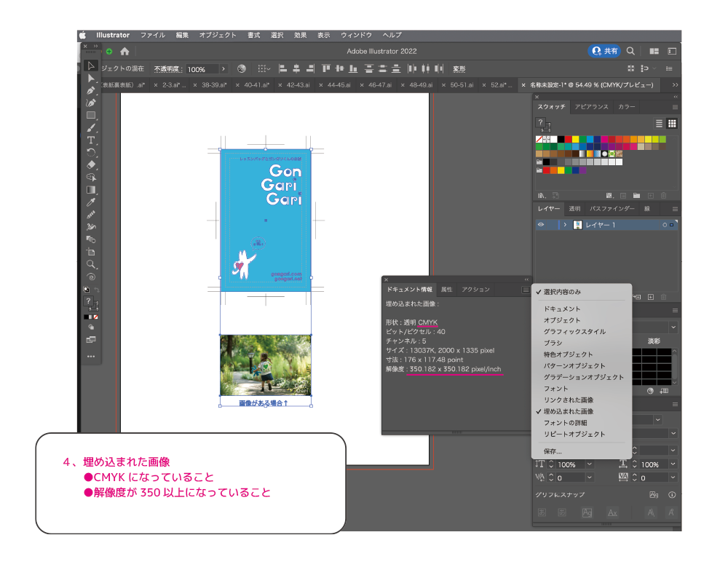This screenshot has height=583, width=728.
Task: Click vertical align top icon
Action: 326,68
